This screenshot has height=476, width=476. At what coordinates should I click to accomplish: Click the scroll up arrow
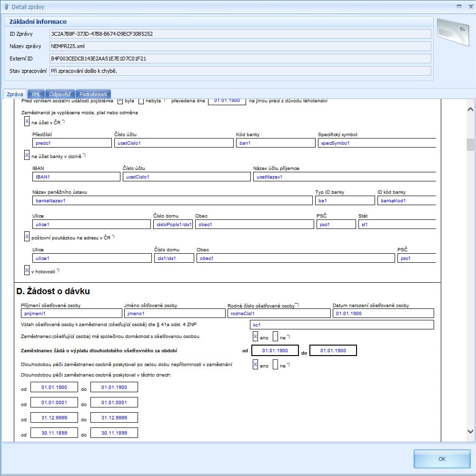[470, 109]
